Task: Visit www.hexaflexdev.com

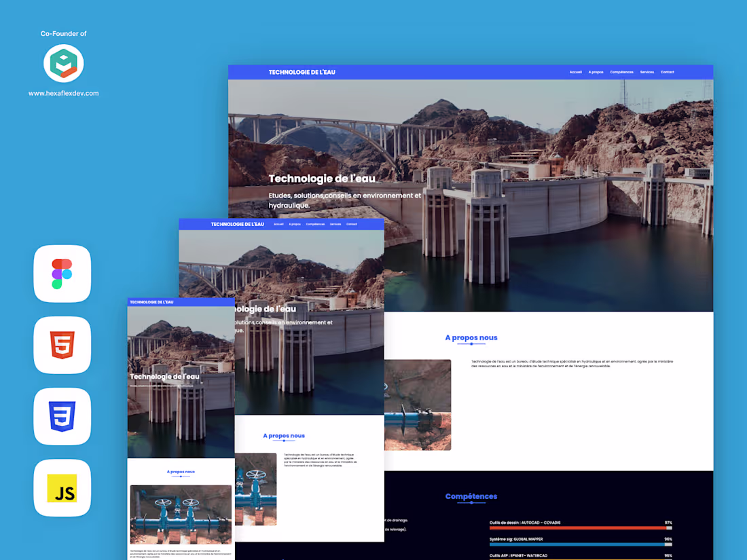Action: click(x=63, y=94)
